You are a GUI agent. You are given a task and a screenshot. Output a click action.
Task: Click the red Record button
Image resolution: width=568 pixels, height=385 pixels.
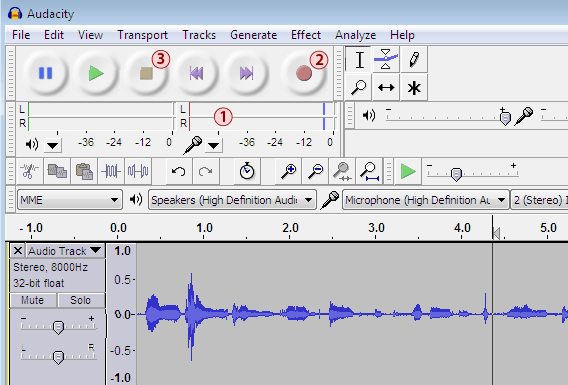304,73
